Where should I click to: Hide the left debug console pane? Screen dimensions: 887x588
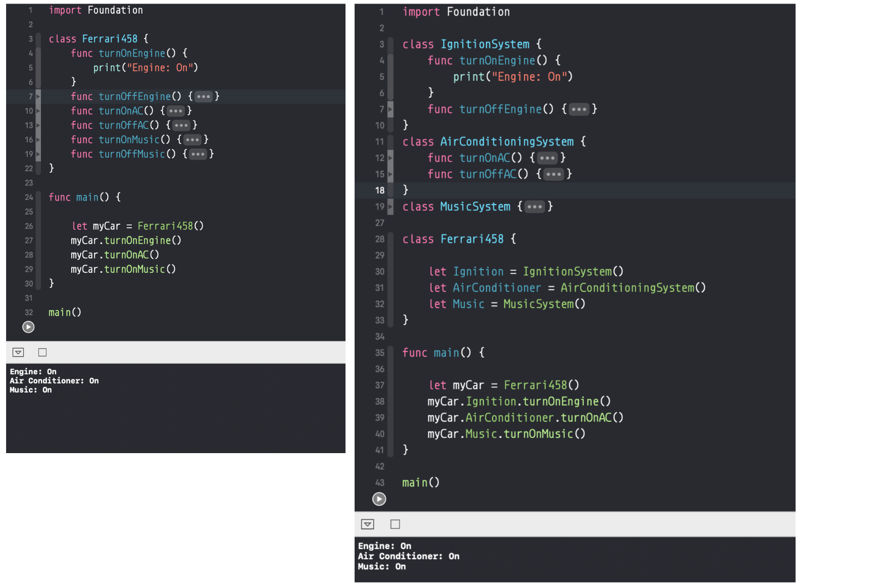pyautogui.click(x=19, y=352)
